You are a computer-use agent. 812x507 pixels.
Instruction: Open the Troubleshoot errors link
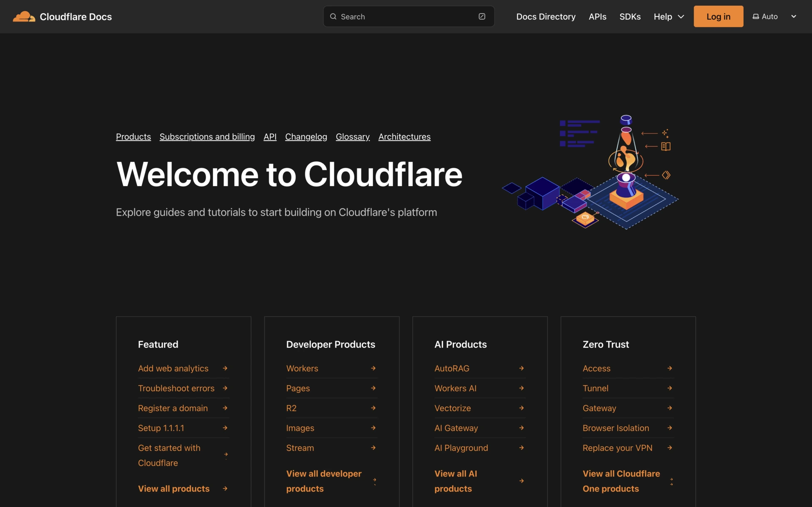click(x=176, y=388)
